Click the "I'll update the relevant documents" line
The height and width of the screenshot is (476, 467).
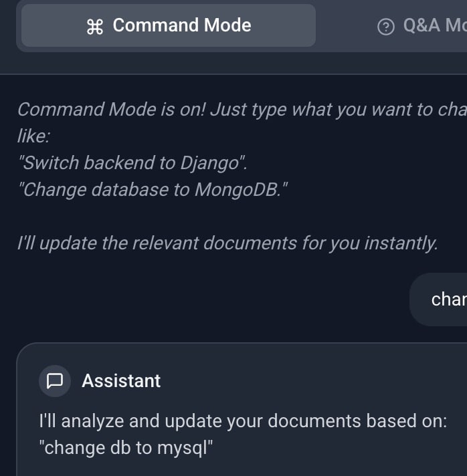tap(227, 243)
